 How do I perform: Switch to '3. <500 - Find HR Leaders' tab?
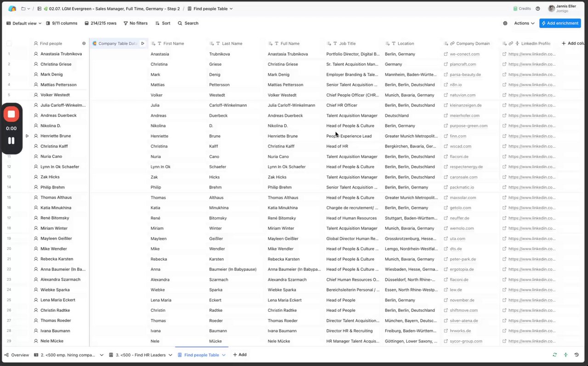138,355
